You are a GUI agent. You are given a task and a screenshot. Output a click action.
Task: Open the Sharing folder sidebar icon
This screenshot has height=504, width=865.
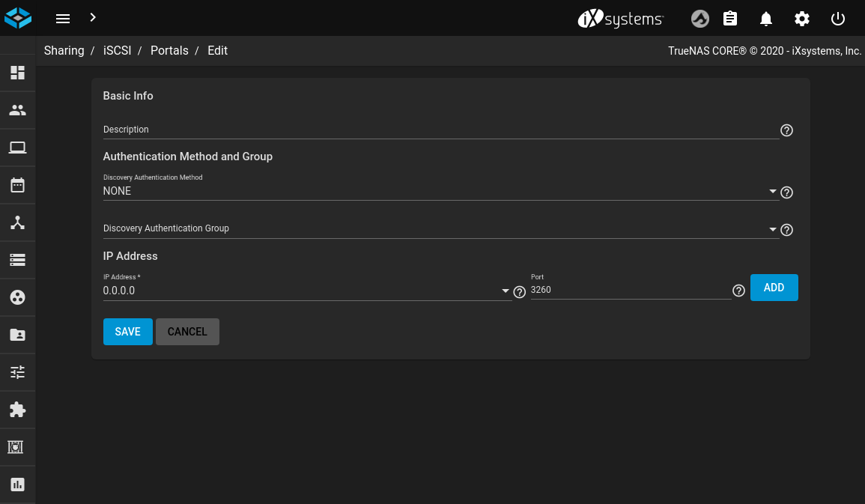point(17,335)
